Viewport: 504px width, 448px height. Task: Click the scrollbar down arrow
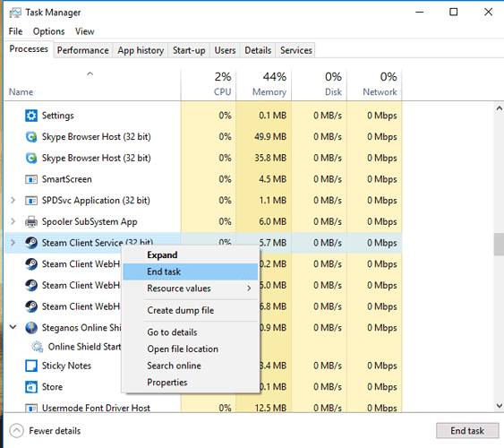point(500,406)
